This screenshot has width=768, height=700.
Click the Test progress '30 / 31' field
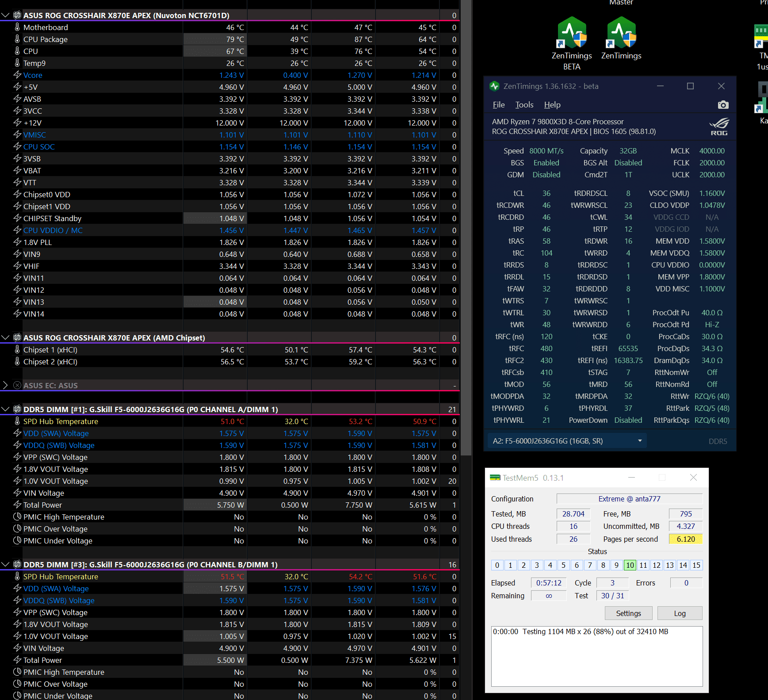pyautogui.click(x=612, y=596)
